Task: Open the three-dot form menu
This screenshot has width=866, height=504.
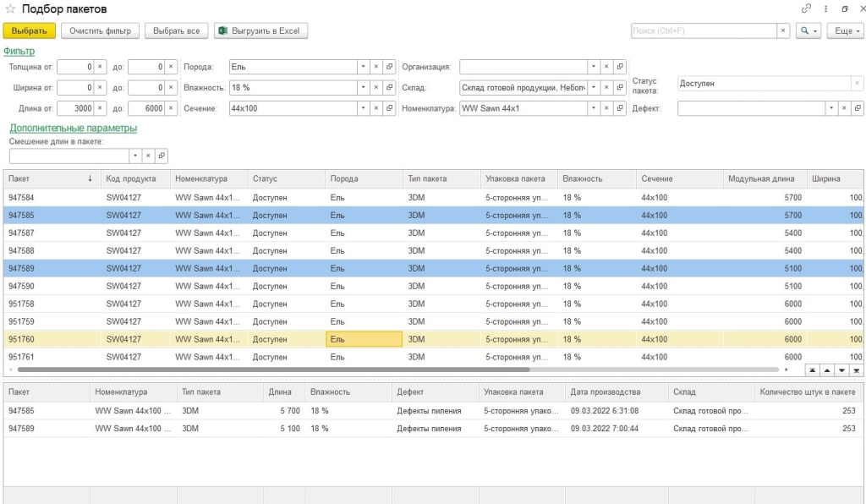Action: pos(825,8)
